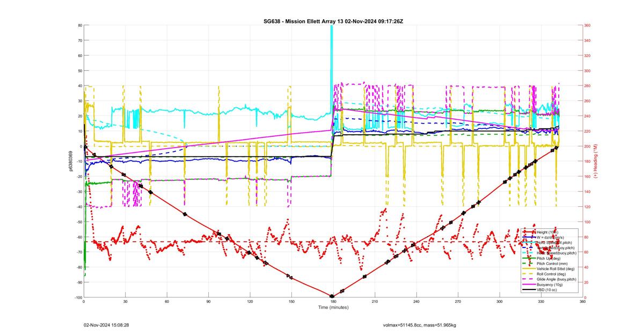Select the 'Vehicle Roll Stbd (deg)' legend entry
644x334 pixels.
tap(555, 268)
